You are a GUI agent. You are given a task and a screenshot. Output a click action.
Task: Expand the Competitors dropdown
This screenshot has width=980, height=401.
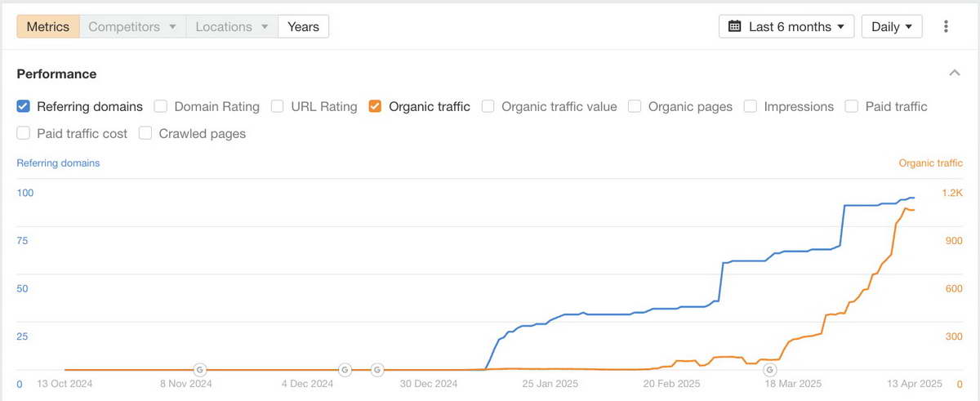pos(132,26)
